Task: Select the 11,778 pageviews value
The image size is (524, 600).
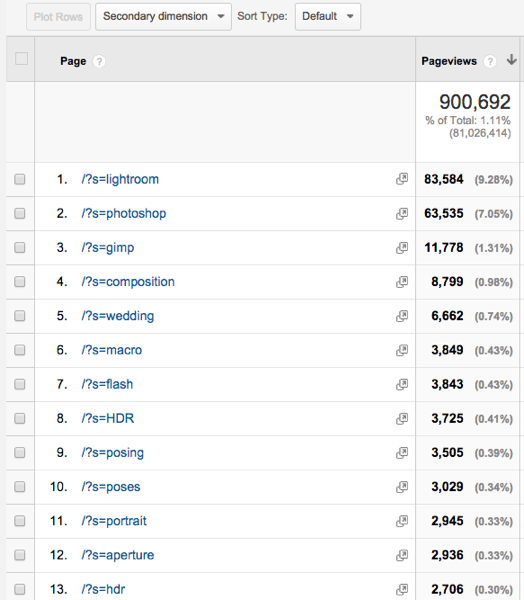Action: [444, 248]
